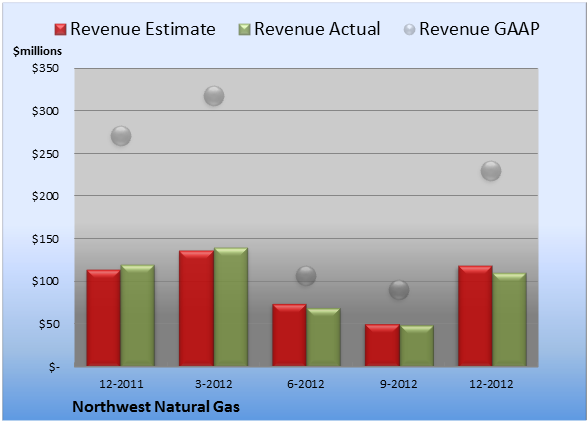Viewport: 588px width, 422px height.
Task: Click the GAAP revenue dot for 12-2011
Action: point(121,136)
